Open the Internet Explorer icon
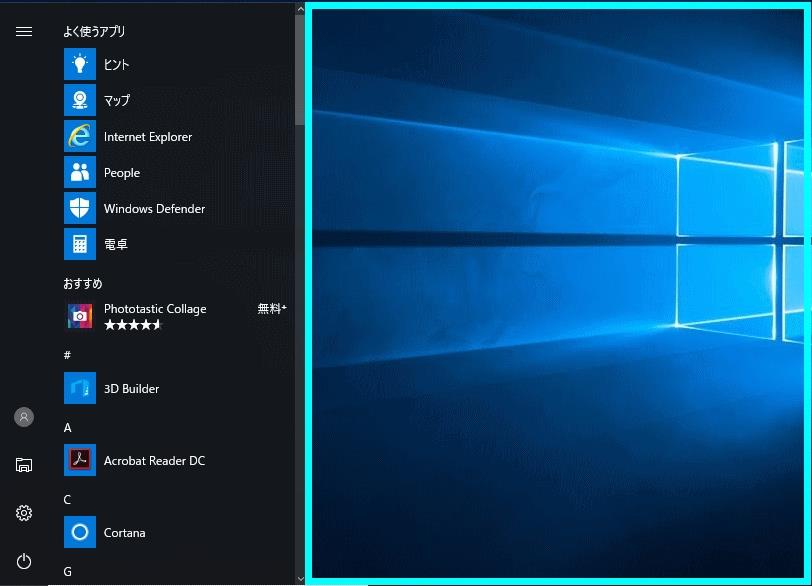This screenshot has height=586, width=812. 80,136
